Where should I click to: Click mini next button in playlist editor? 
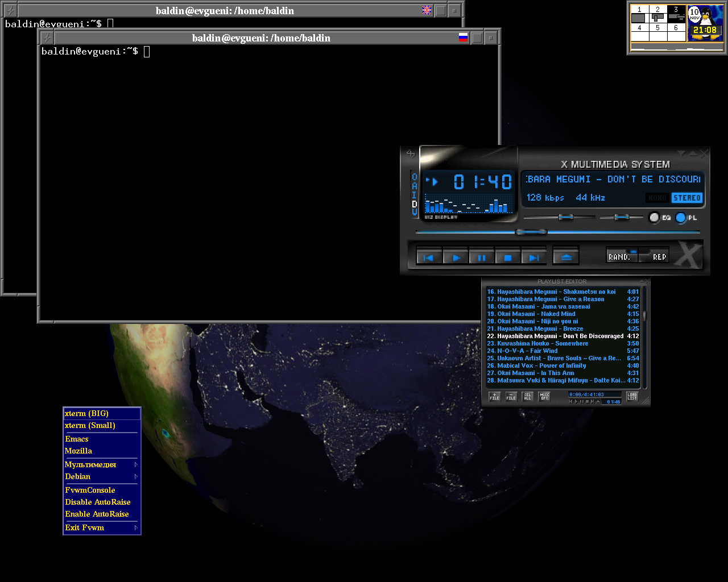(x=592, y=401)
